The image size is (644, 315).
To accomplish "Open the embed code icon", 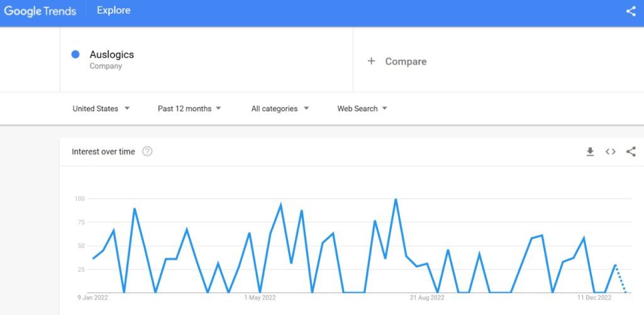I will click(x=610, y=152).
